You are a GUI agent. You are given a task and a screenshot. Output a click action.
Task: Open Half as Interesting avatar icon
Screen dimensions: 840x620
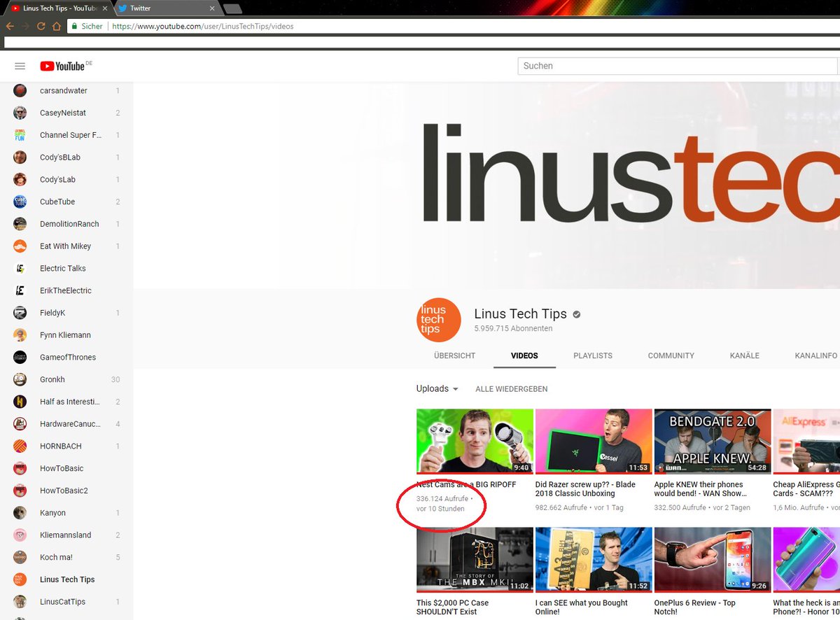coord(20,402)
